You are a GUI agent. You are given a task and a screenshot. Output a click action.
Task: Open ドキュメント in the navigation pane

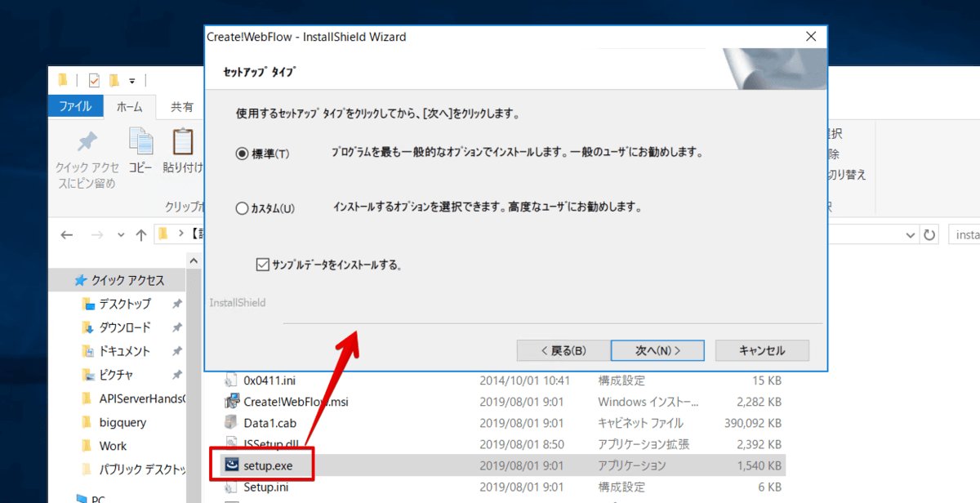(x=125, y=351)
